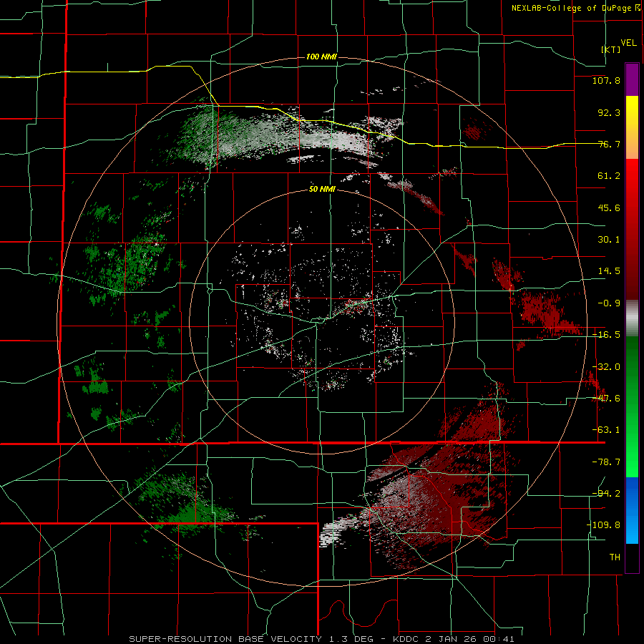Image resolution: width=644 pixels, height=644 pixels.
Task: Click the 50 NMI range ring label
Action: point(322,190)
